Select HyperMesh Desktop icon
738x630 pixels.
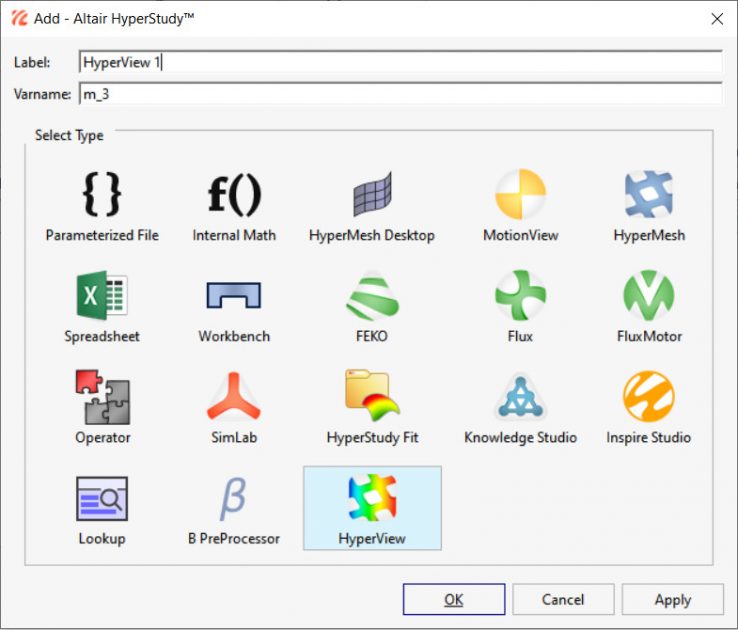372,196
